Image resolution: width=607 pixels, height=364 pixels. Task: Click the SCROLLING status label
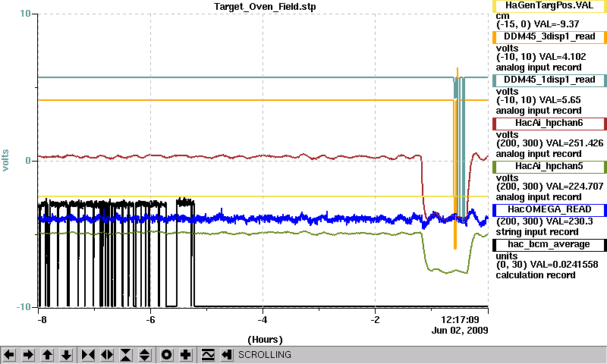(x=264, y=355)
